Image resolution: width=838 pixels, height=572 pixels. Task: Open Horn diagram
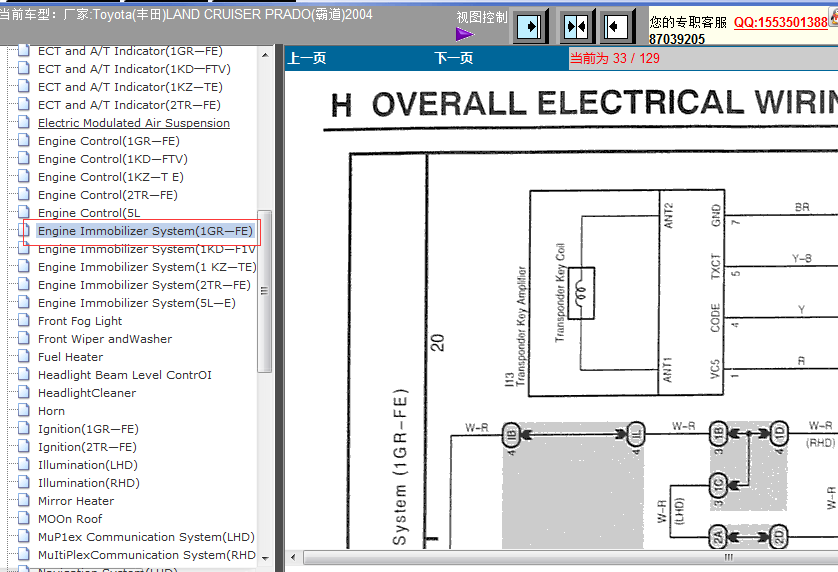tap(51, 411)
